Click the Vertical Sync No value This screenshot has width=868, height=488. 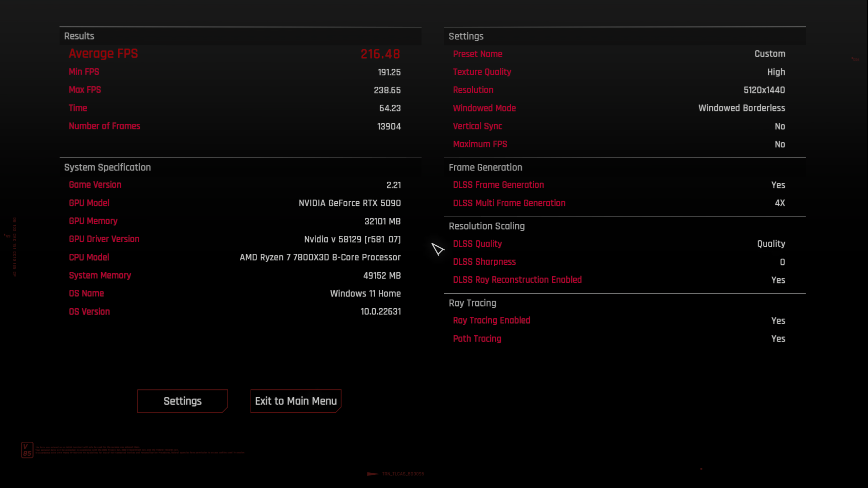click(780, 126)
